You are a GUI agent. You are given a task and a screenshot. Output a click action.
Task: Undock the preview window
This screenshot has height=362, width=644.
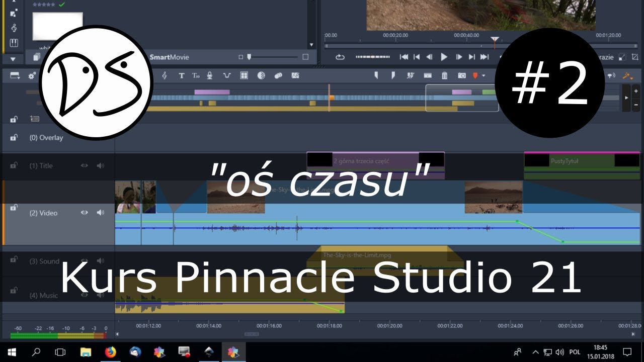click(635, 57)
